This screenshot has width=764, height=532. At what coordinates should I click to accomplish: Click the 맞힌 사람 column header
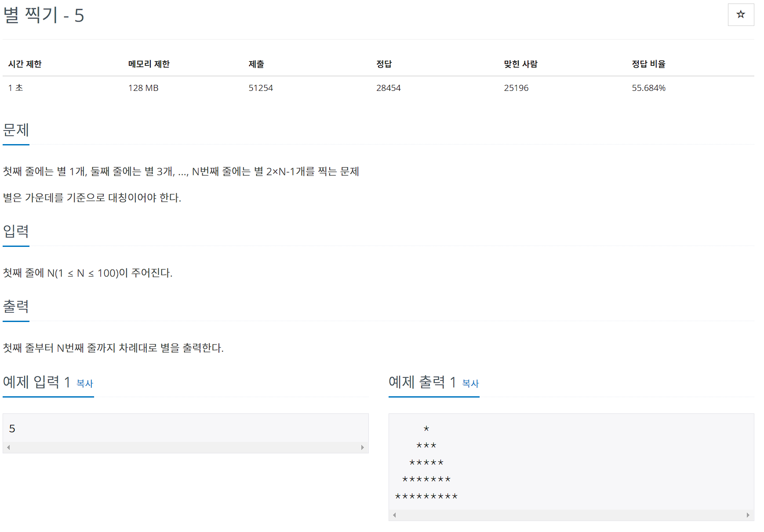tap(521, 64)
